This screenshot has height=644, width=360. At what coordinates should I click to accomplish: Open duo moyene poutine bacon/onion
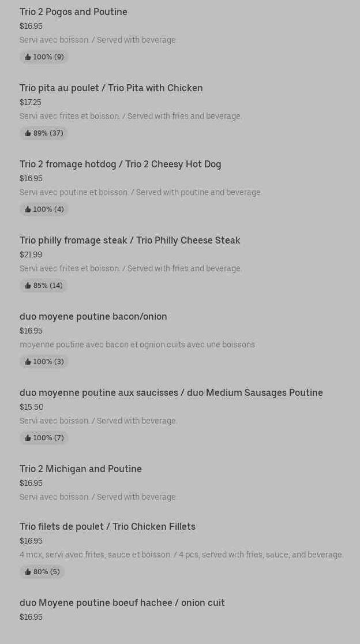click(93, 316)
